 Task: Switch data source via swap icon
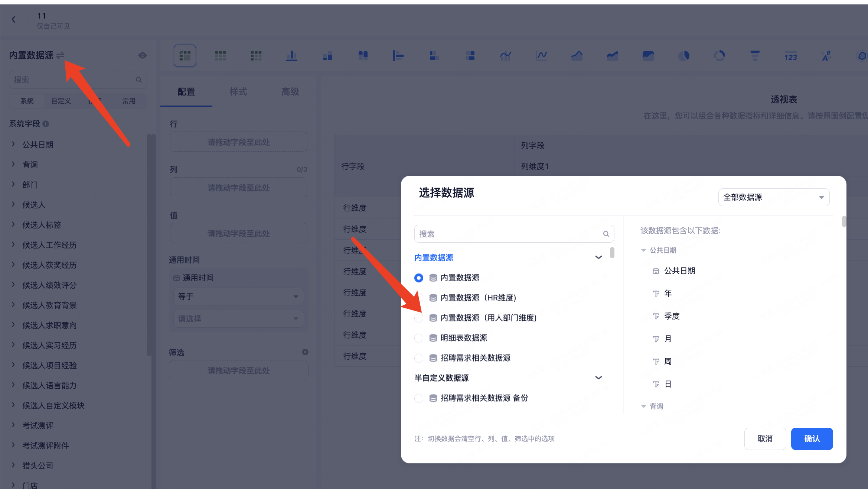coord(60,55)
